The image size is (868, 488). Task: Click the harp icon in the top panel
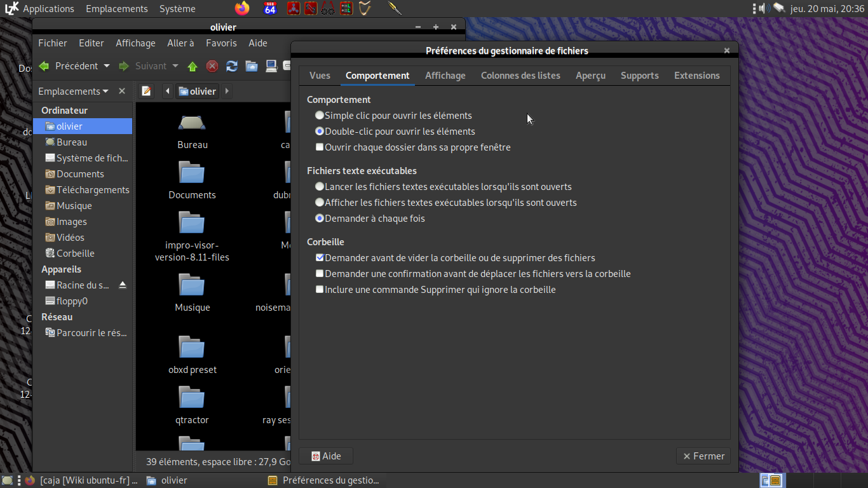[x=365, y=8]
